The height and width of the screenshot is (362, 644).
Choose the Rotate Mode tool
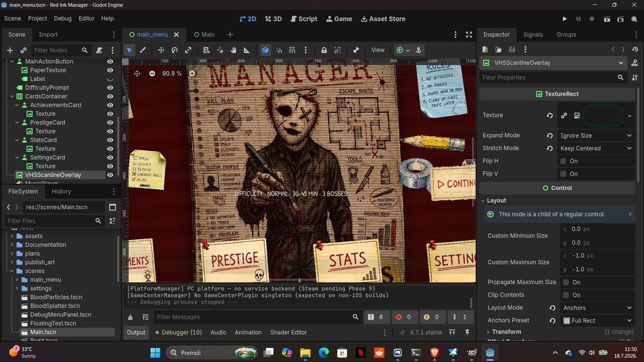tap(174, 50)
